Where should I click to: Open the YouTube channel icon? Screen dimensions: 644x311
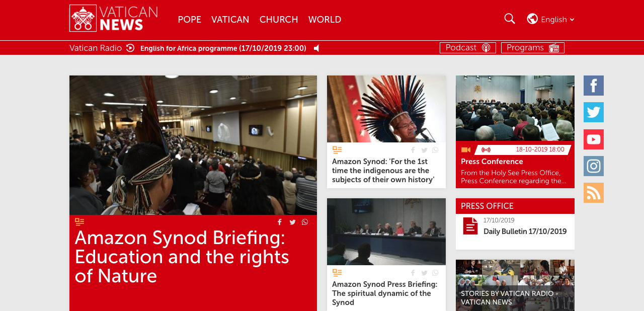[594, 139]
